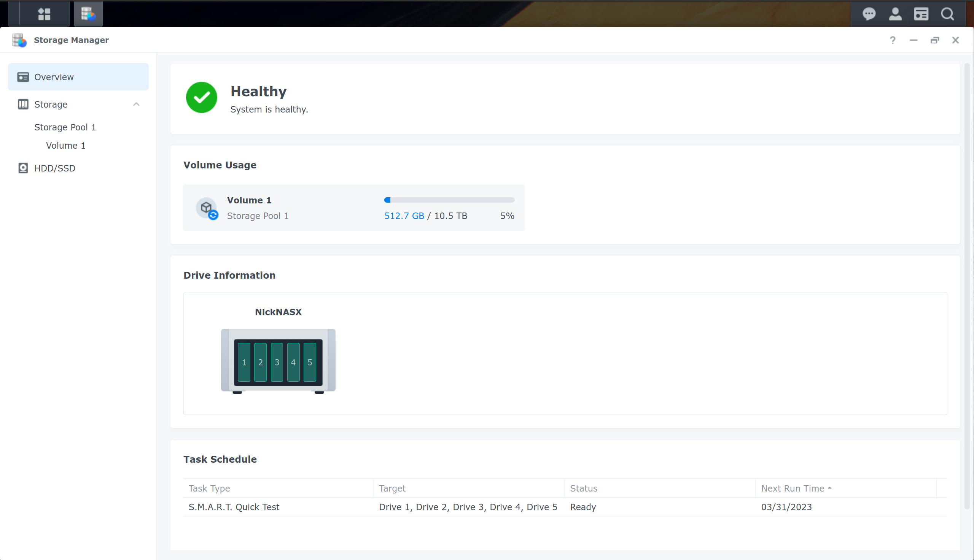Click the HDD/SSD drive icon
974x560 pixels.
(x=23, y=168)
